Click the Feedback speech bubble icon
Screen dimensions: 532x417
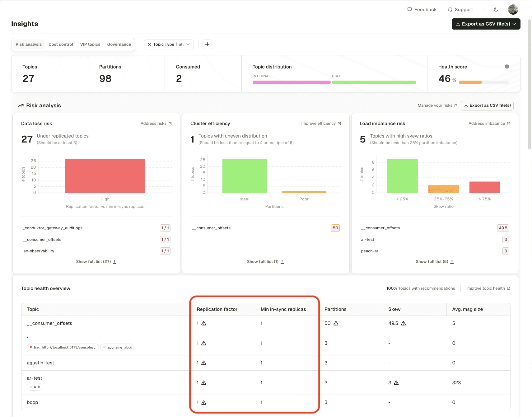coord(410,9)
